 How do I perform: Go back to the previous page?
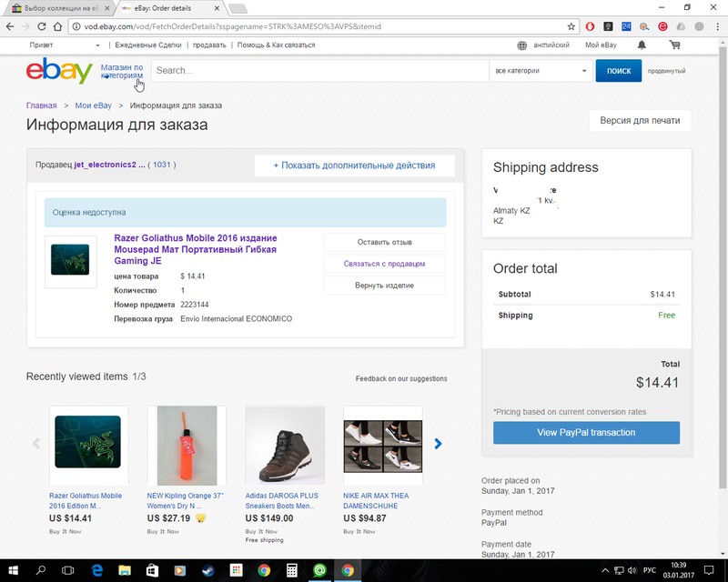tap(10, 26)
